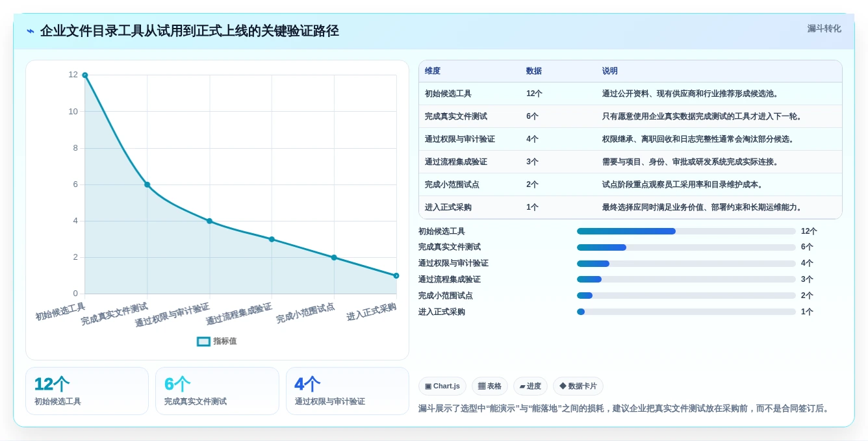Open the 12个 初始候选工具 card

(x=87, y=391)
